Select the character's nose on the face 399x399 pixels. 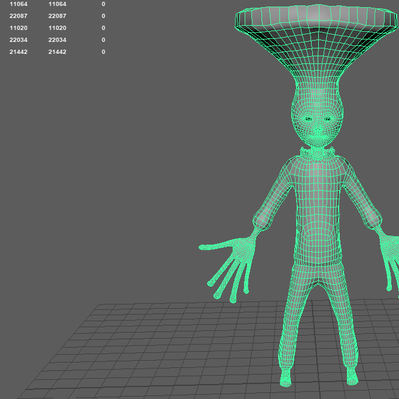click(318, 128)
